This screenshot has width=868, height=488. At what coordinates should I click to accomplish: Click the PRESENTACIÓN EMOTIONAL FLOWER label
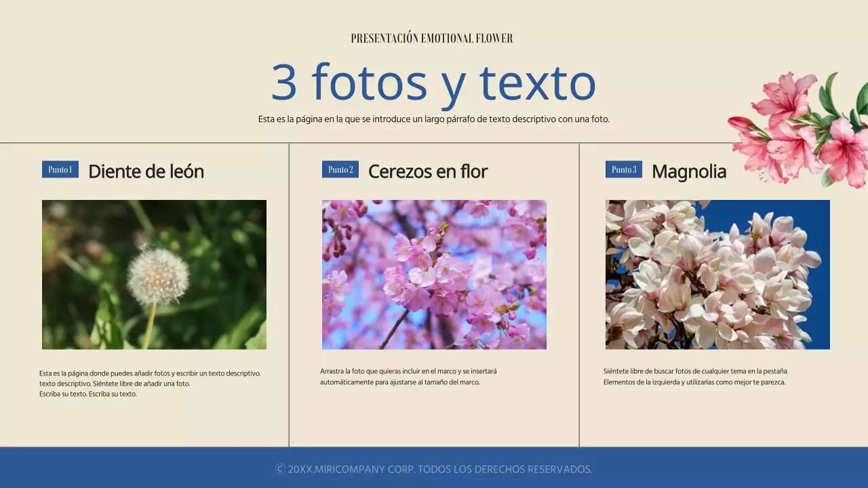(x=432, y=38)
